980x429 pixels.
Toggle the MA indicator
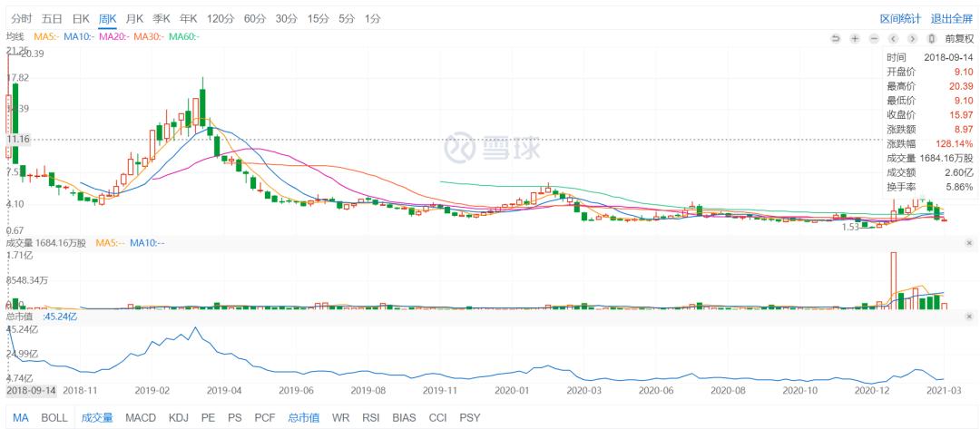21,418
